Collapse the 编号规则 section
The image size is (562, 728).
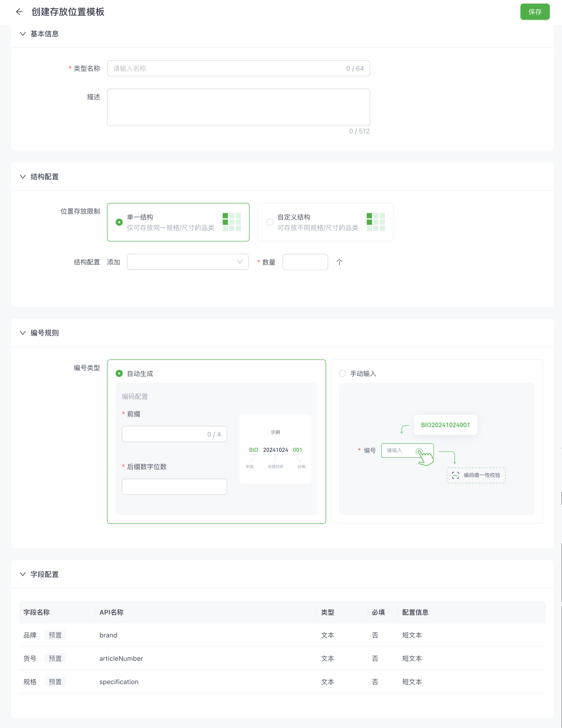click(23, 333)
